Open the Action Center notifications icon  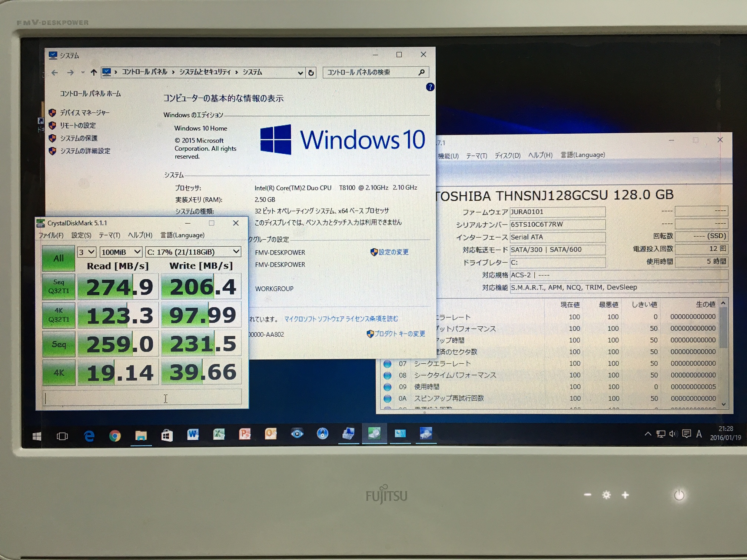click(686, 434)
